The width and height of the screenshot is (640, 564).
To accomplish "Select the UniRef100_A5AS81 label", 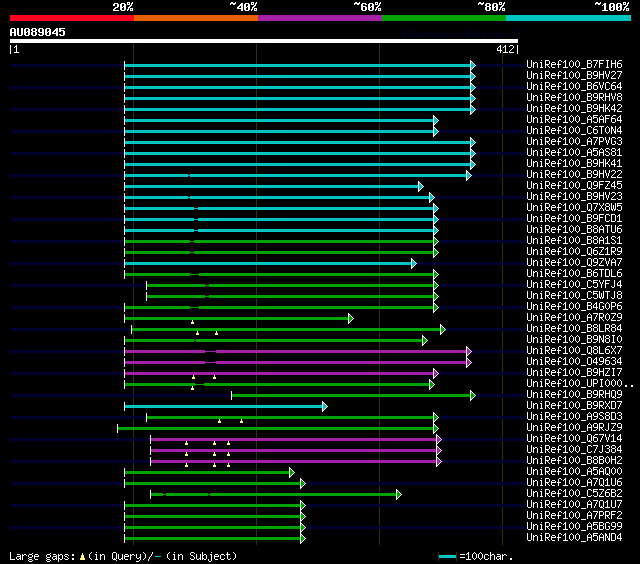I will point(574,153).
